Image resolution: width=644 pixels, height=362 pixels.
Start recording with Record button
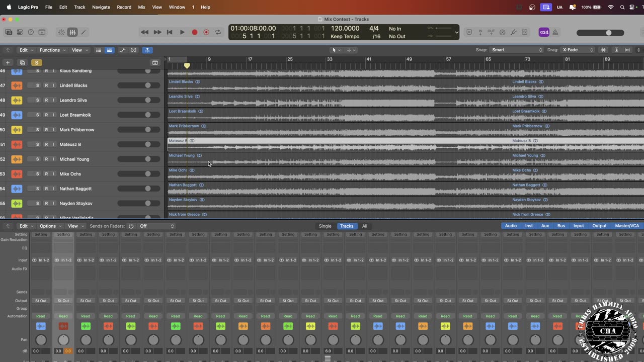[x=195, y=32]
